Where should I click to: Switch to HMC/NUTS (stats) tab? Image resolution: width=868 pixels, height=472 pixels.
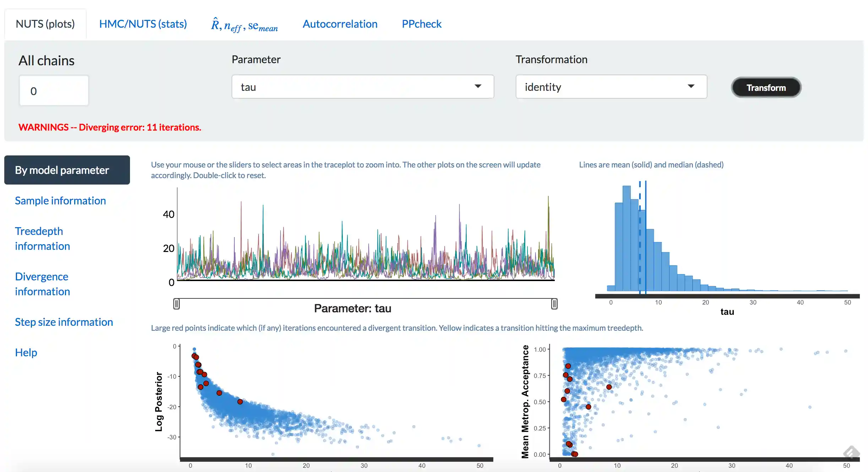click(x=143, y=24)
